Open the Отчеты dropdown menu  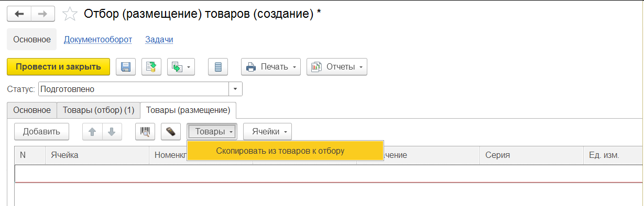337,67
